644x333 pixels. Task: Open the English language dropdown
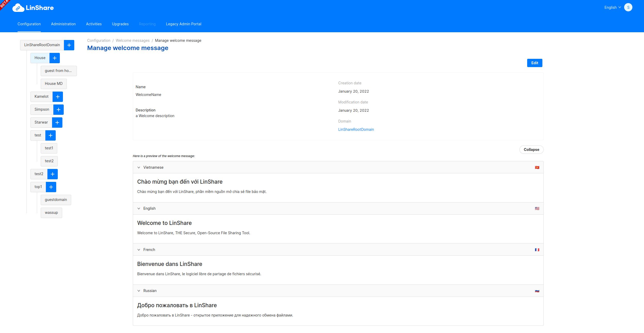point(612,7)
